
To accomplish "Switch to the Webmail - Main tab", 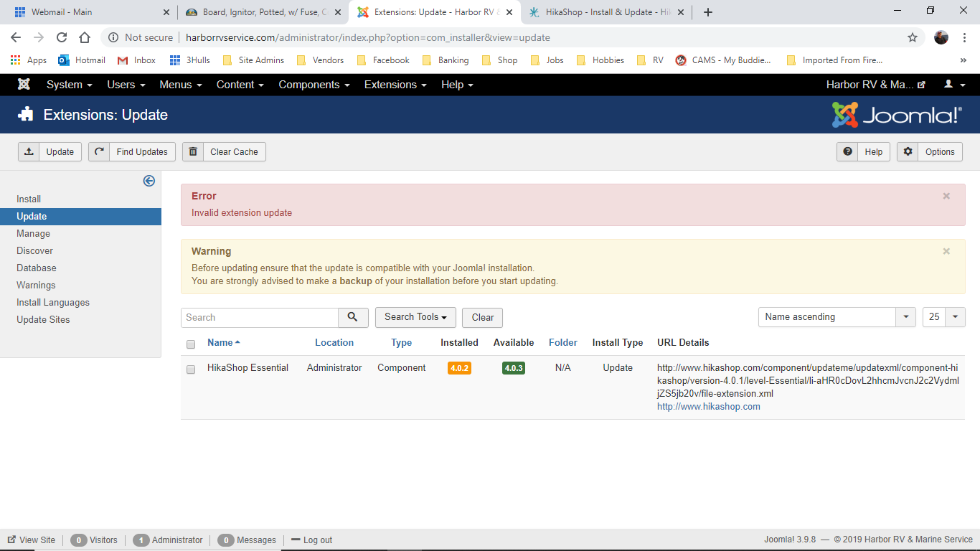I will (91, 12).
